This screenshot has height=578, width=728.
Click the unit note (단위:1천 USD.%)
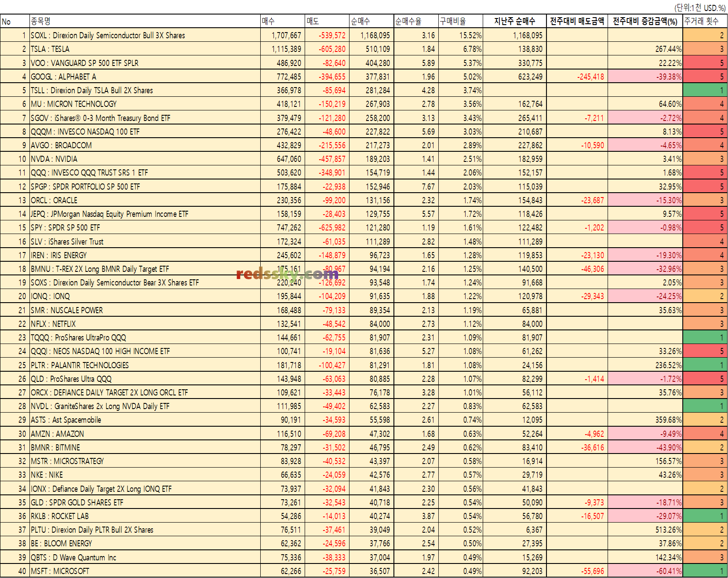point(700,7)
